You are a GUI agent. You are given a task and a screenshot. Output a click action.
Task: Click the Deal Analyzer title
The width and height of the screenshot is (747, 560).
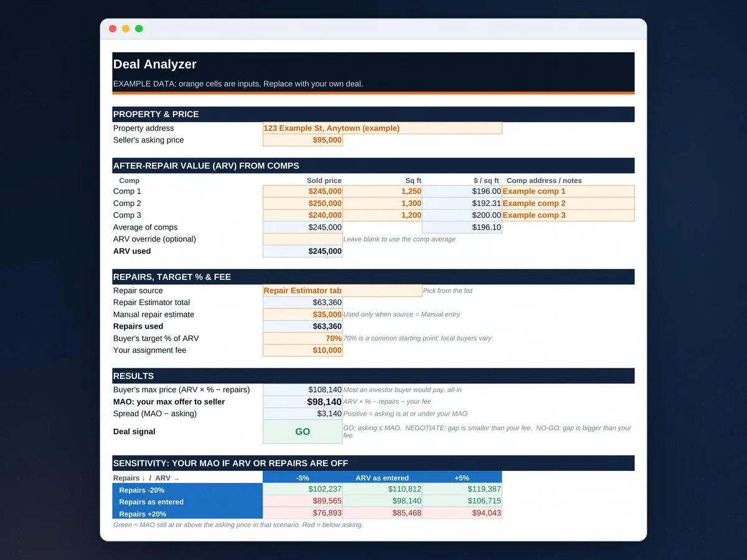[155, 64]
